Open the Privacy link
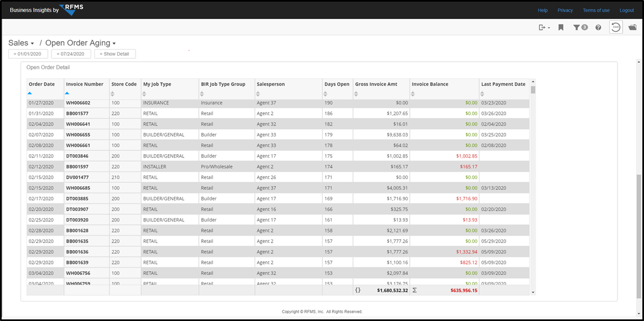The height and width of the screenshot is (321, 644). [565, 10]
